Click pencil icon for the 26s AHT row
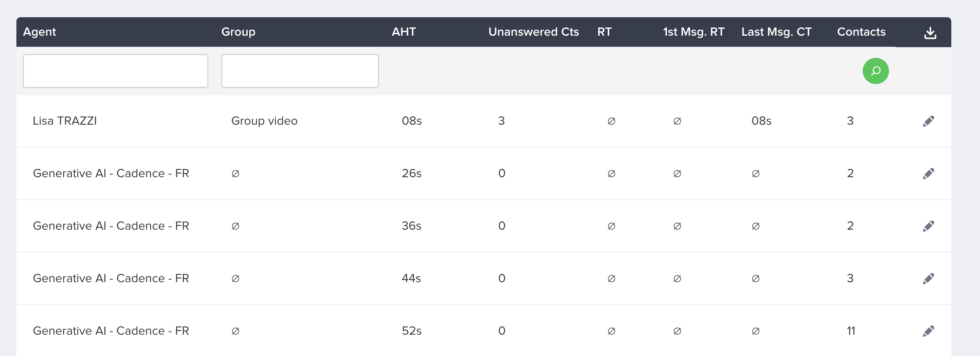 pos(928,173)
